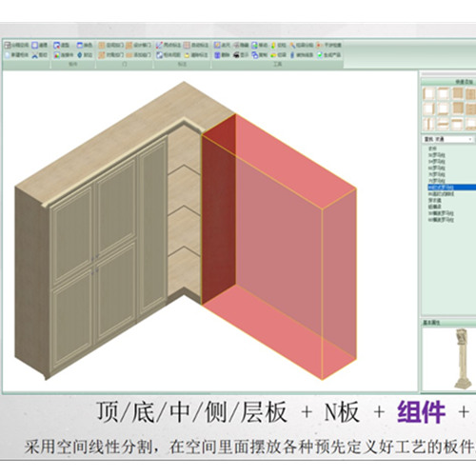This screenshot has width=476, height=476.
Task: Click the 生成产品 green checkmark icon
Action: click(x=320, y=55)
